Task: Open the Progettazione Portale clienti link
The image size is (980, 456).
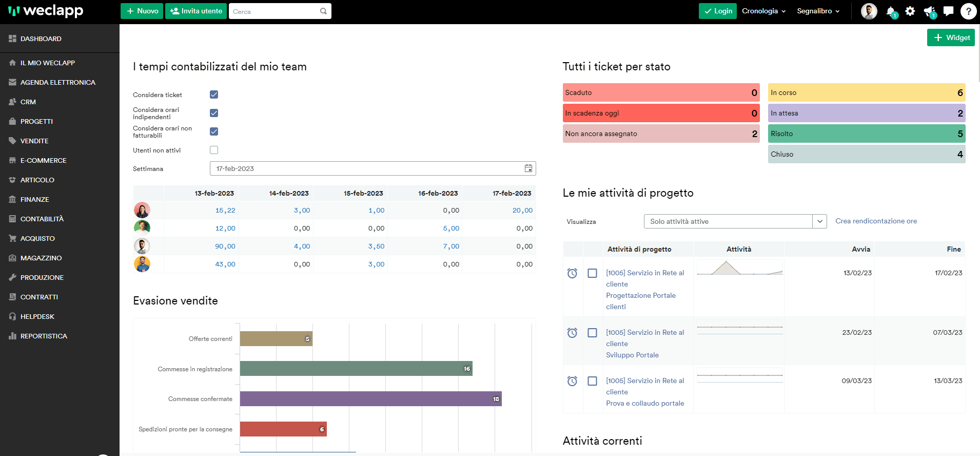Action: (641, 301)
